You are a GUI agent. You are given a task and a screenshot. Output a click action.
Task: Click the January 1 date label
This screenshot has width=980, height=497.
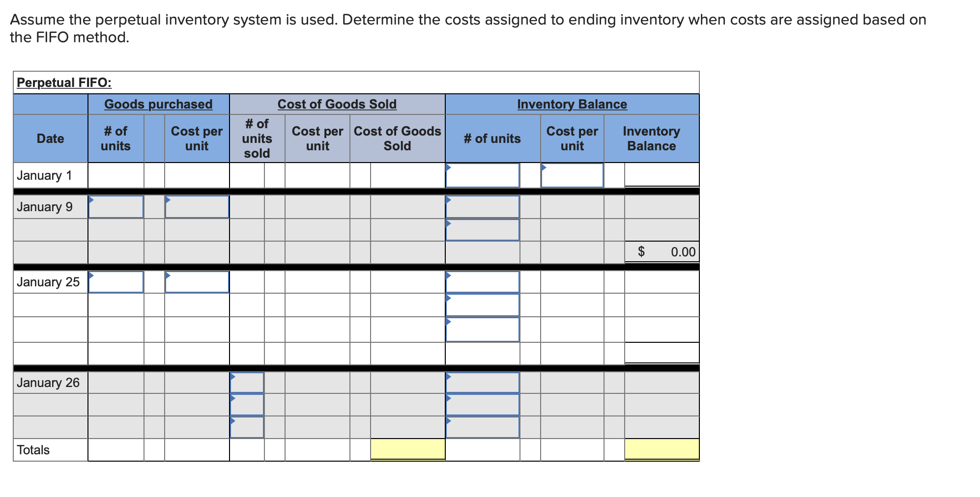tap(44, 175)
